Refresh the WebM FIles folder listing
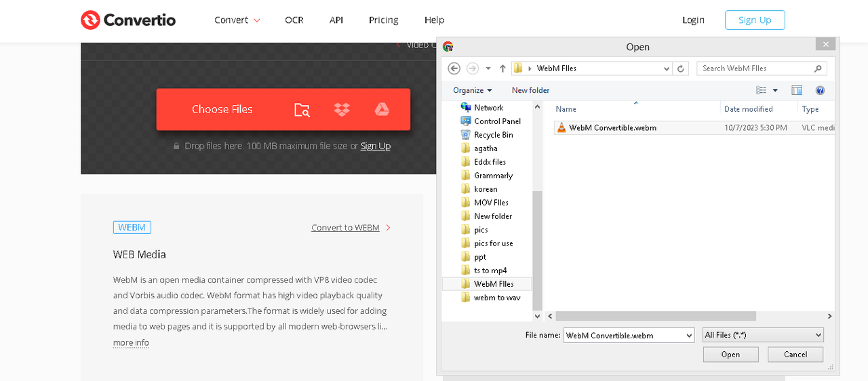The image size is (868, 381). 682,68
